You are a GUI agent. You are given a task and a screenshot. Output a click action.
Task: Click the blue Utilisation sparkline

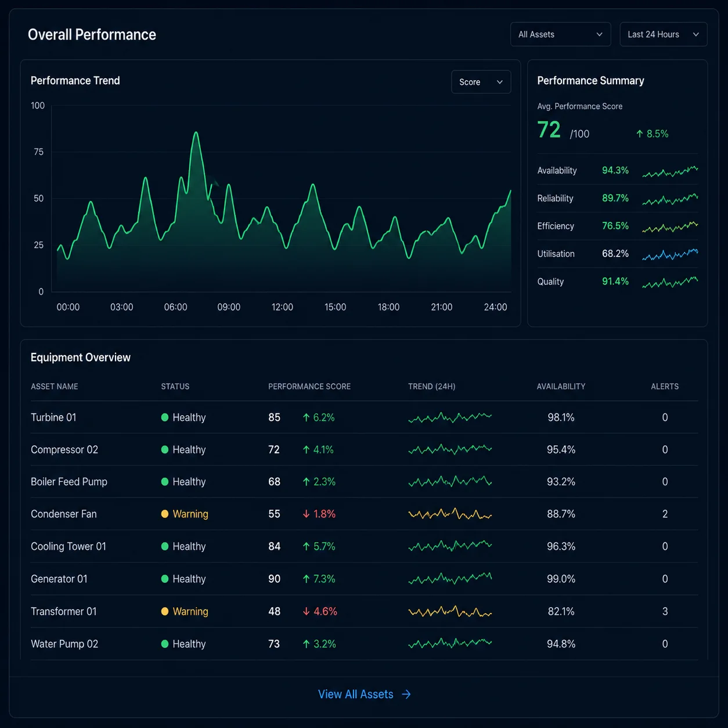click(670, 254)
